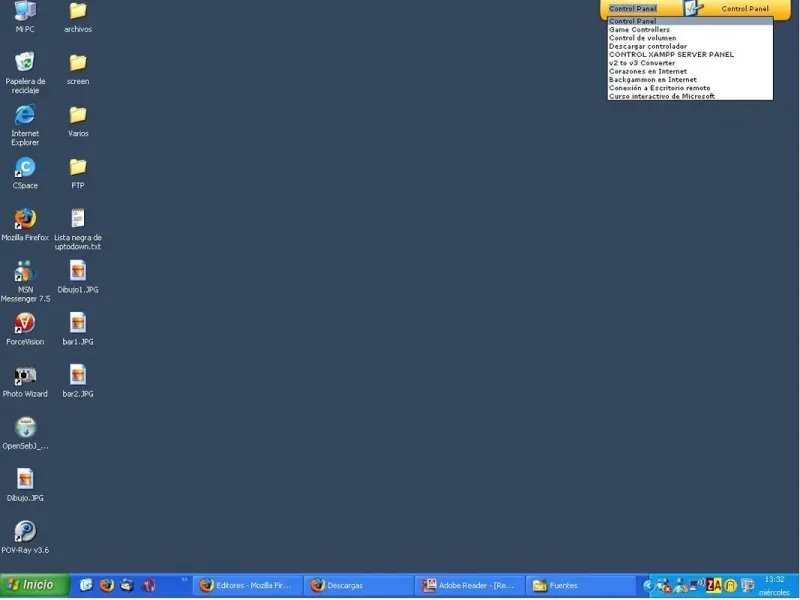
Task: Launch the ForceVision shortcut
Action: click(25, 329)
